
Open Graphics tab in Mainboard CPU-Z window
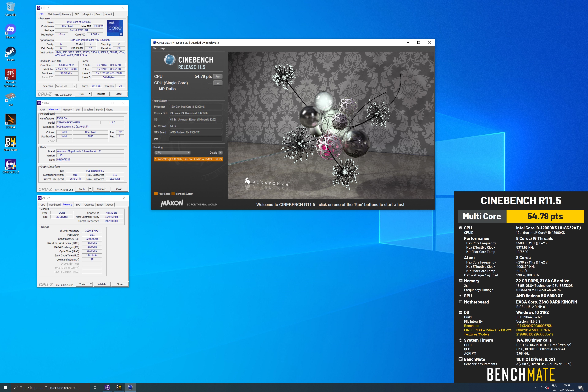(89, 109)
